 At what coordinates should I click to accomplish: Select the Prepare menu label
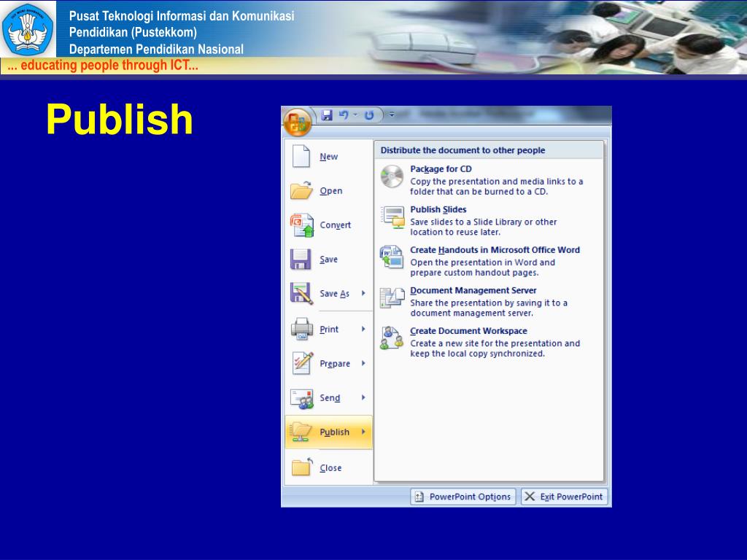click(335, 363)
